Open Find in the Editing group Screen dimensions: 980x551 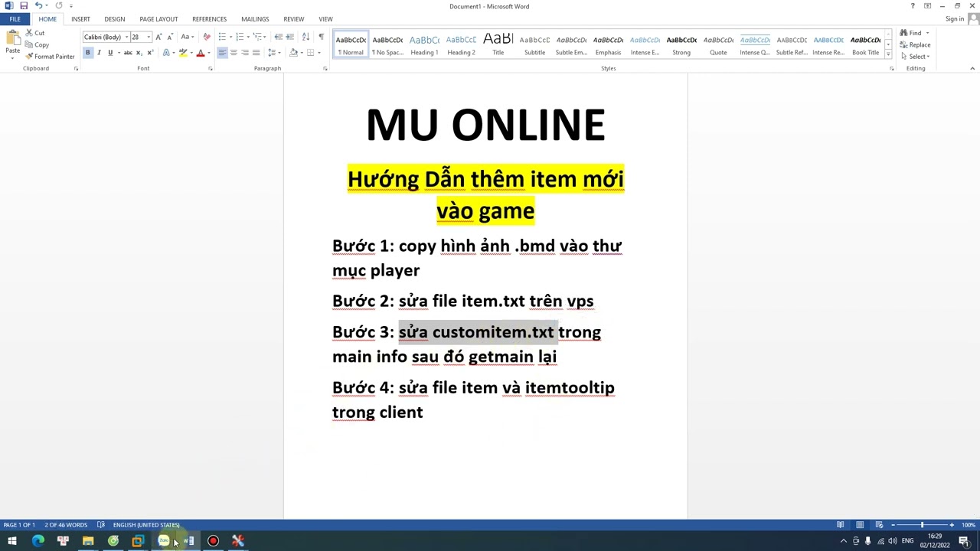tap(911, 33)
